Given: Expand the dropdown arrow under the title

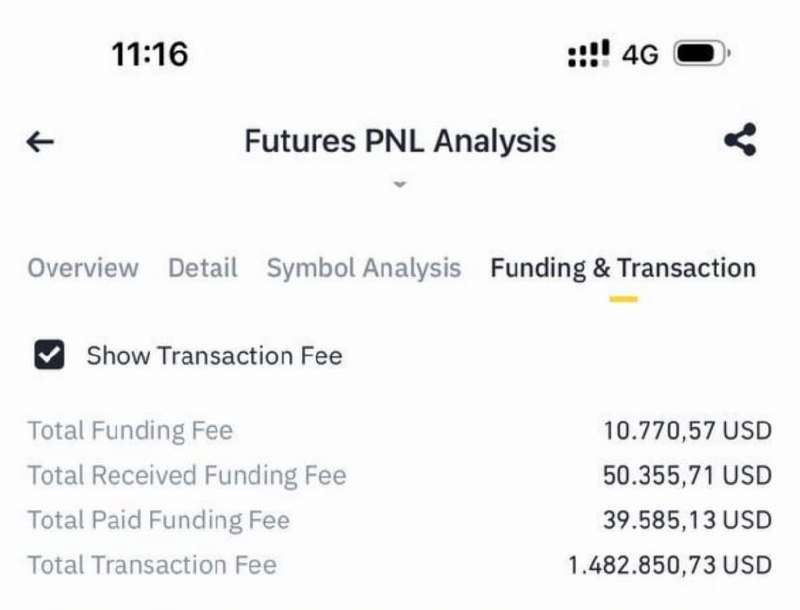Looking at the screenshot, I should pos(400,185).
